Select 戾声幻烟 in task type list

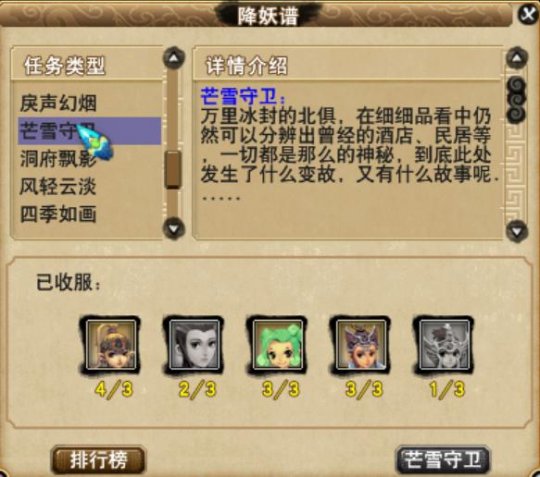58,103
